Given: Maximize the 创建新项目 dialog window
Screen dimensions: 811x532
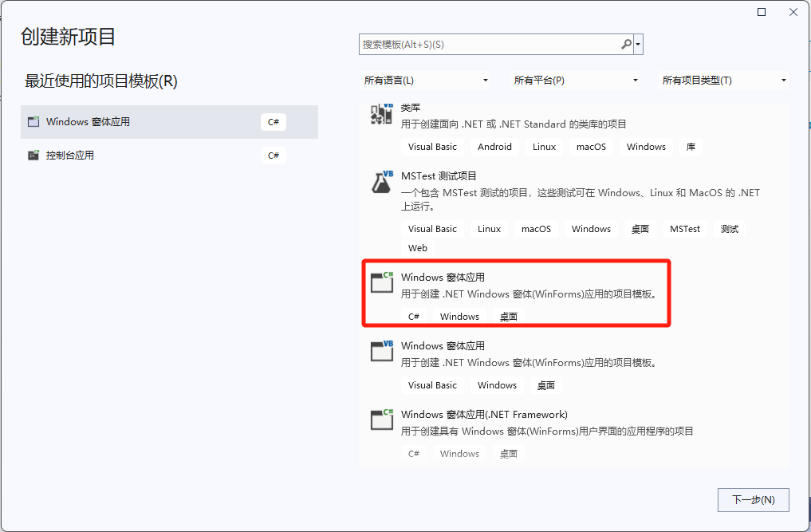Looking at the screenshot, I should coord(762,12).
